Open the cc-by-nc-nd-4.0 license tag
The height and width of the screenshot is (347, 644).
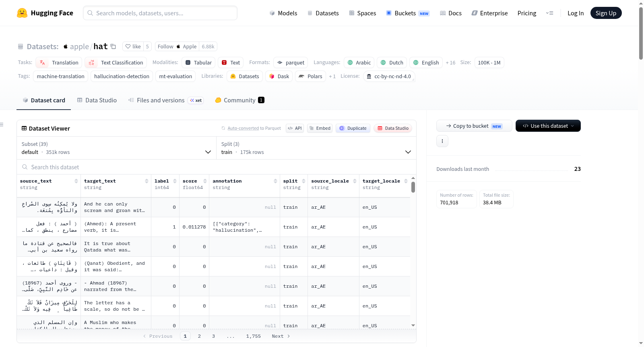(389, 76)
